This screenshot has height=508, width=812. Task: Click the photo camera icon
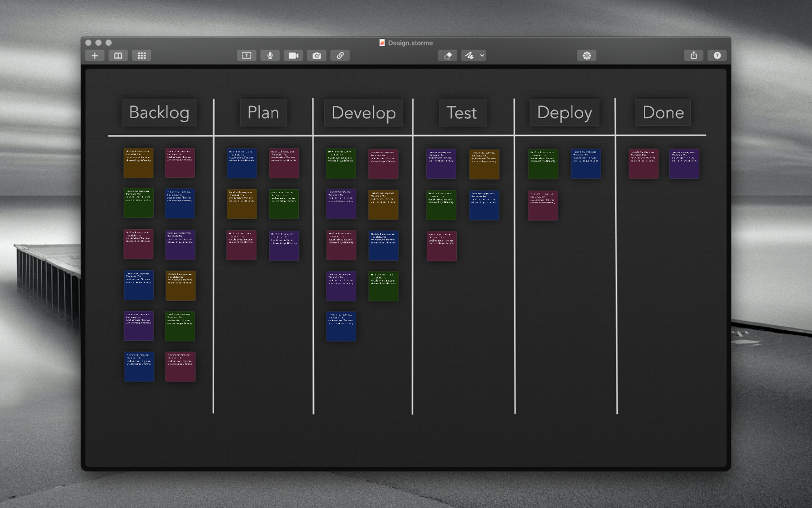(317, 55)
